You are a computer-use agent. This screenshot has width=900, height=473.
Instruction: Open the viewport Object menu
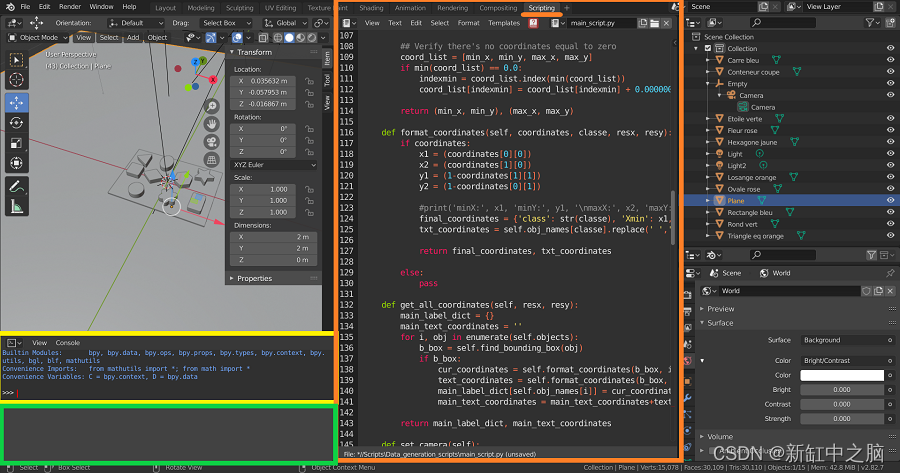click(x=157, y=37)
